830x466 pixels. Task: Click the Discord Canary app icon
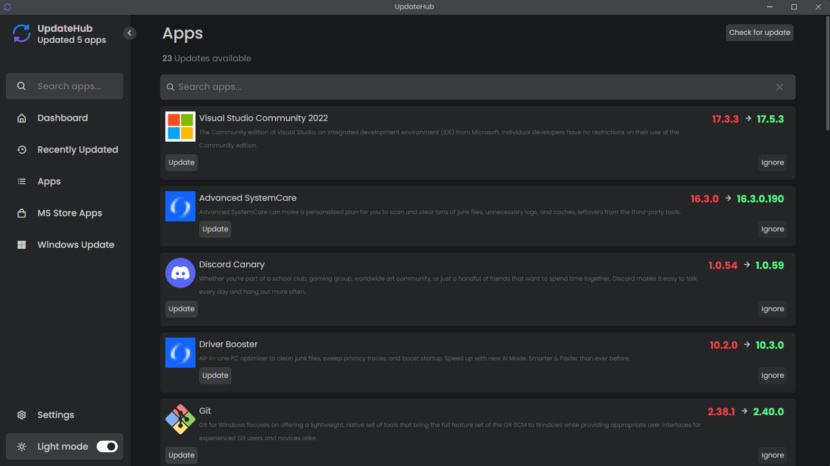click(x=180, y=273)
